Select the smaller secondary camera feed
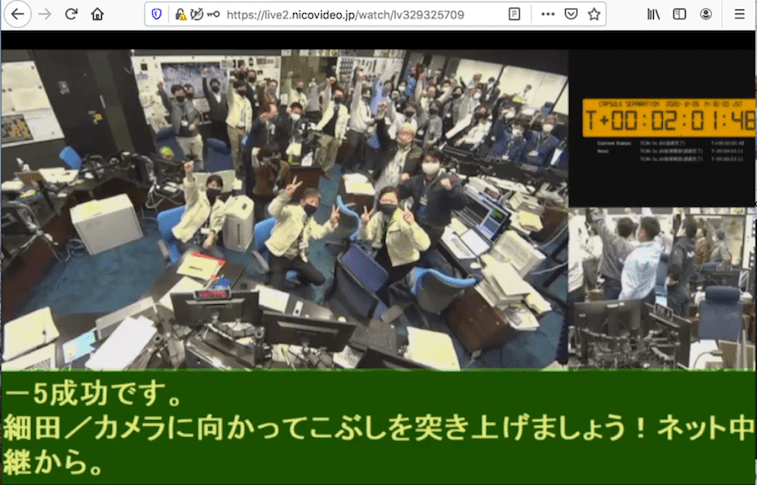The image size is (757, 485). pos(662,288)
